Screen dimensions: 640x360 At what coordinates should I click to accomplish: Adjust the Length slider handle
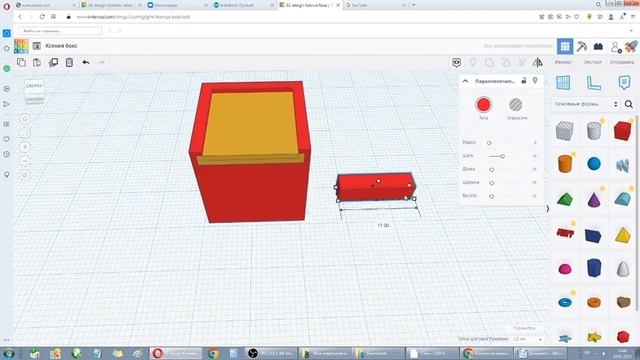[x=491, y=169]
